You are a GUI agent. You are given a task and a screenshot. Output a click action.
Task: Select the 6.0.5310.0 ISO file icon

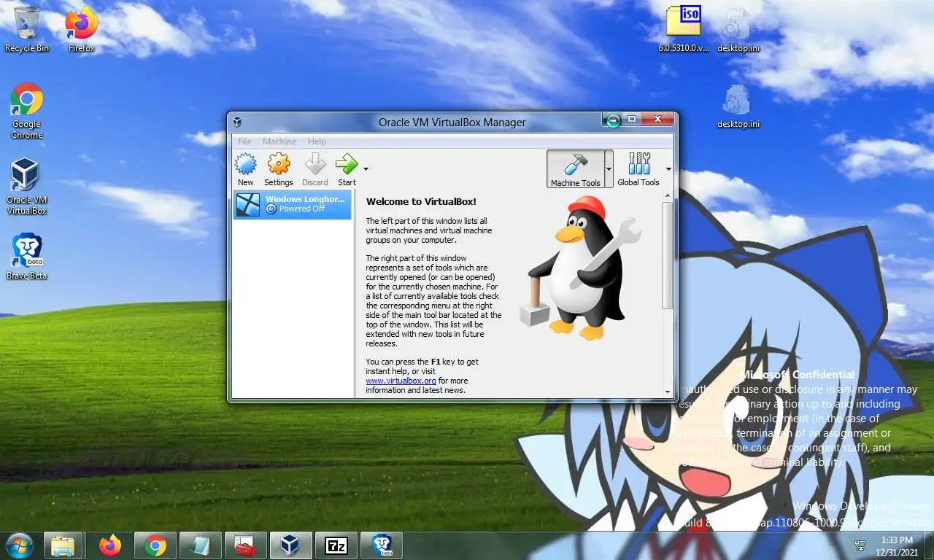[x=684, y=29]
